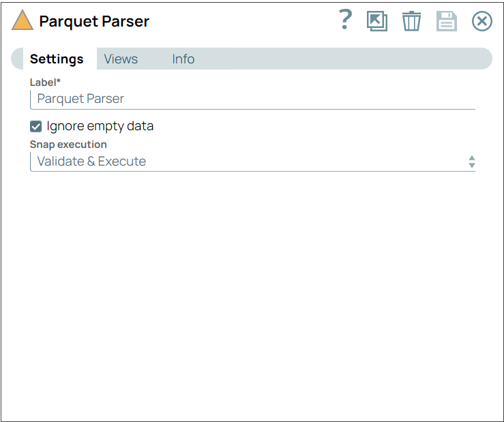Click the 'Label*' field caption

pos(45,82)
